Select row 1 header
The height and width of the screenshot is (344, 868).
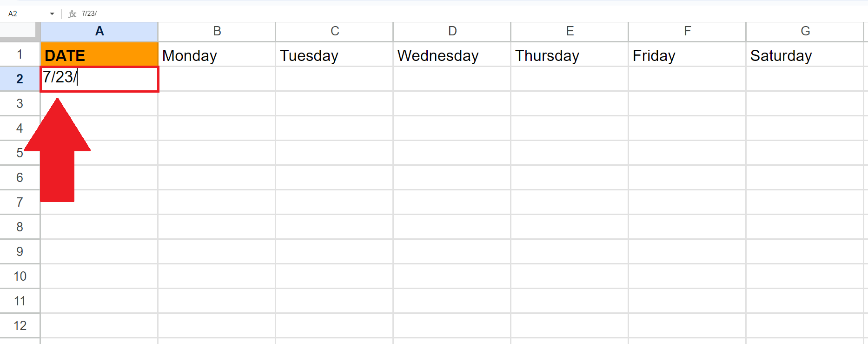click(x=20, y=54)
